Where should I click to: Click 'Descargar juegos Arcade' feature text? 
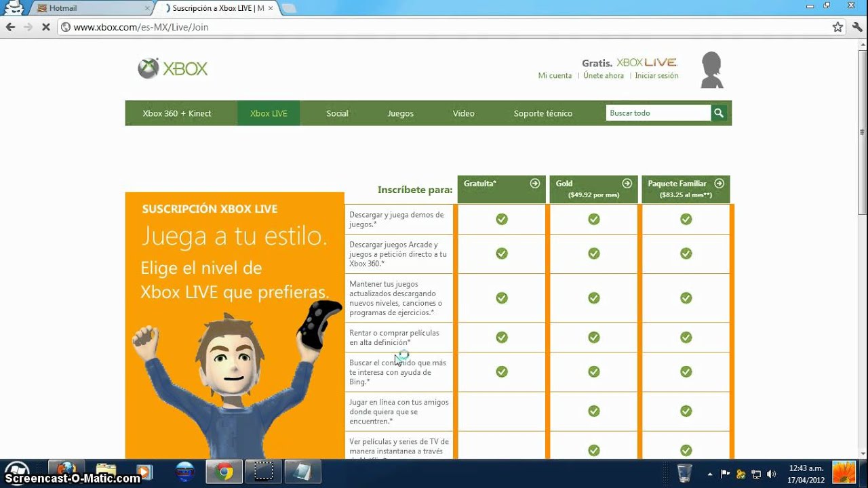(x=398, y=254)
